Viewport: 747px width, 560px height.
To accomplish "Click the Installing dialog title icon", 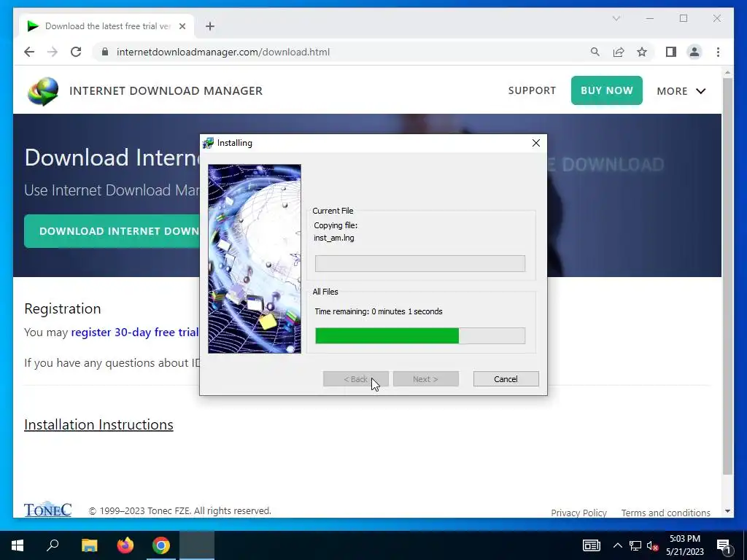I will 208,143.
